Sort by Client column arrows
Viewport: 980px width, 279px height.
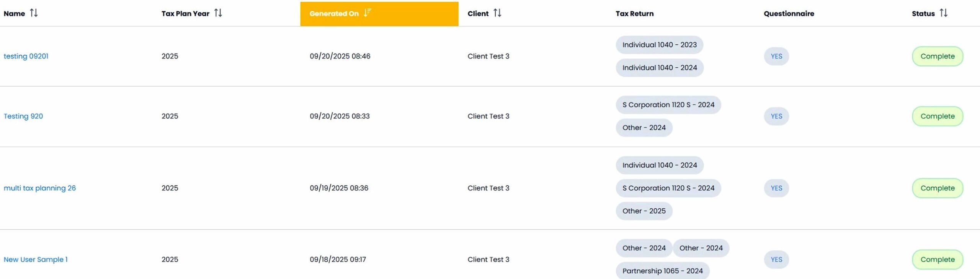tap(497, 13)
